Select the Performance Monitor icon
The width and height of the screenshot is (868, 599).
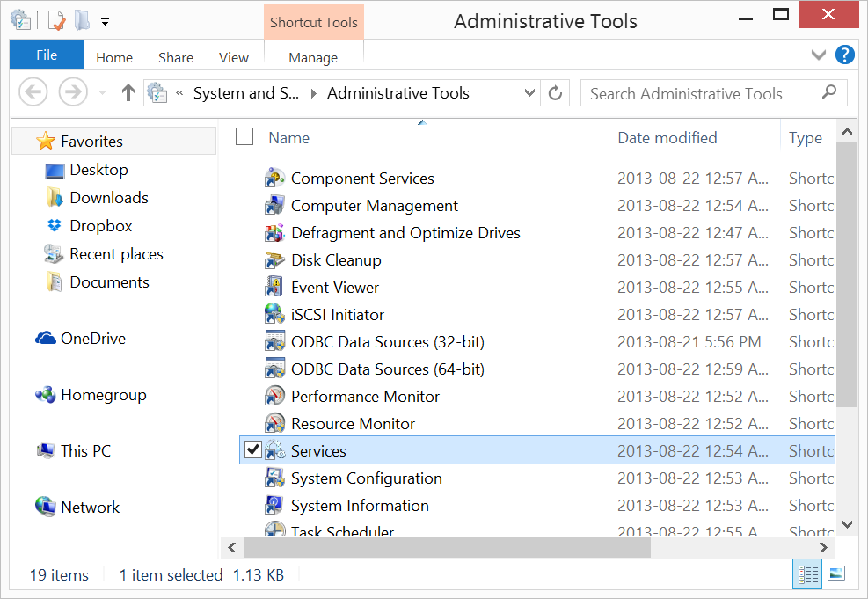click(x=274, y=397)
